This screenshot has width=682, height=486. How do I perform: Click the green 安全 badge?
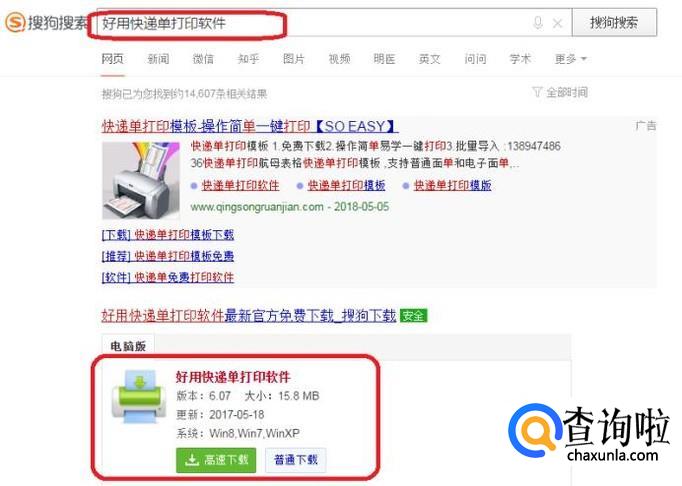tap(413, 315)
